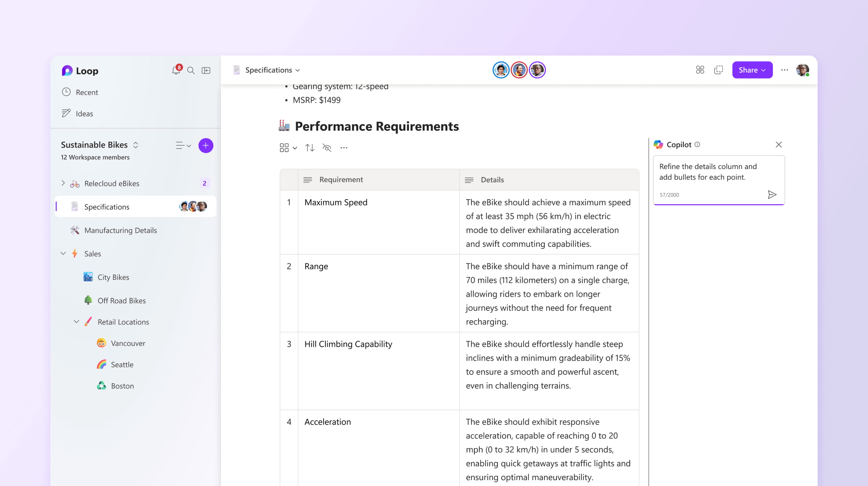Open the Share dropdown button
The image size is (868, 486).
coord(752,70)
